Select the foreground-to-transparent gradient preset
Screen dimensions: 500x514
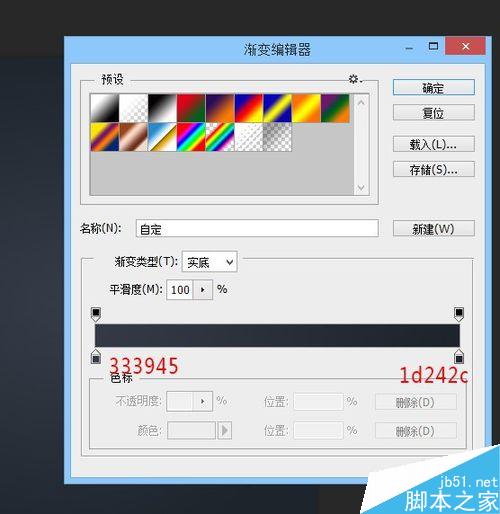(x=133, y=108)
